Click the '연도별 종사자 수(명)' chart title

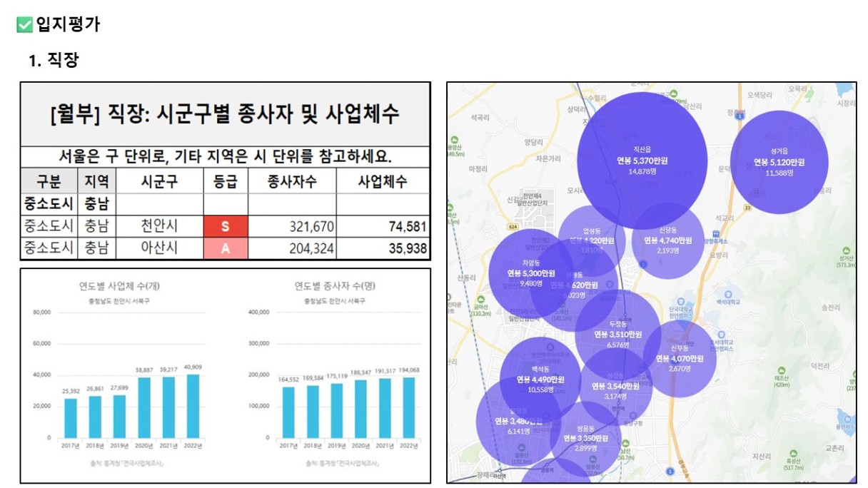click(335, 286)
